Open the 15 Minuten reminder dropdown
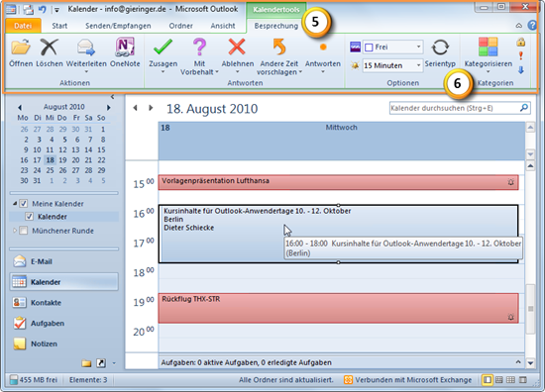Viewport: 545px width, 392px height. click(418, 65)
